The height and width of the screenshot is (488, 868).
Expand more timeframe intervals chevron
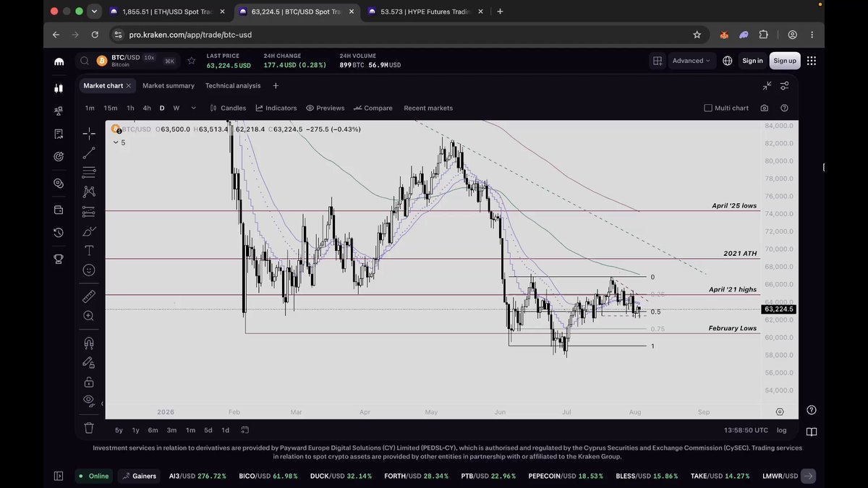point(193,108)
